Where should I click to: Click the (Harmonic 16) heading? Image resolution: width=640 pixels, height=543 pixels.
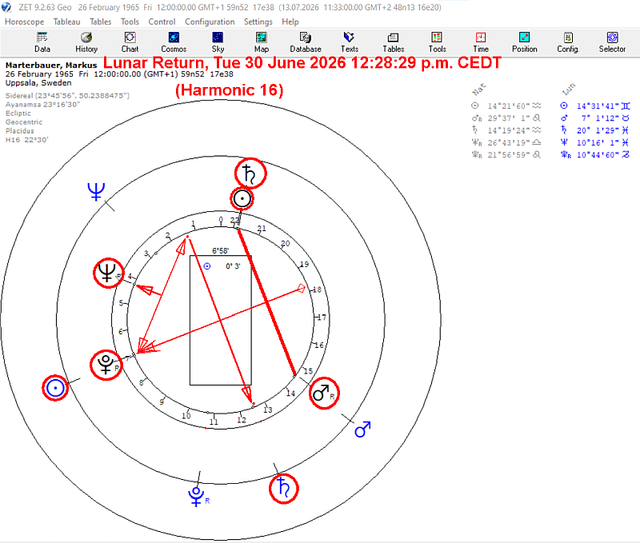tap(229, 90)
